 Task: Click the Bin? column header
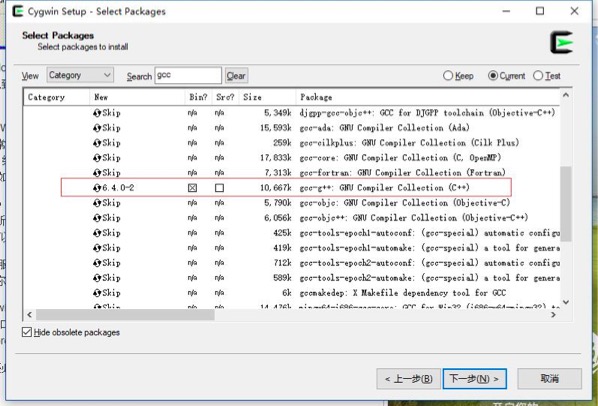coord(198,98)
